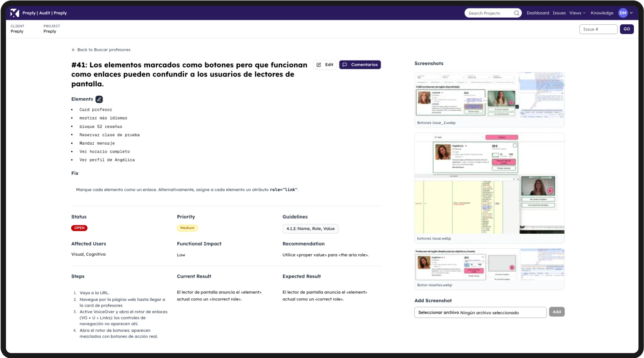The height and width of the screenshot is (358, 644).
Task: Select the 'Card profesor' element entry
Action: (x=96, y=110)
